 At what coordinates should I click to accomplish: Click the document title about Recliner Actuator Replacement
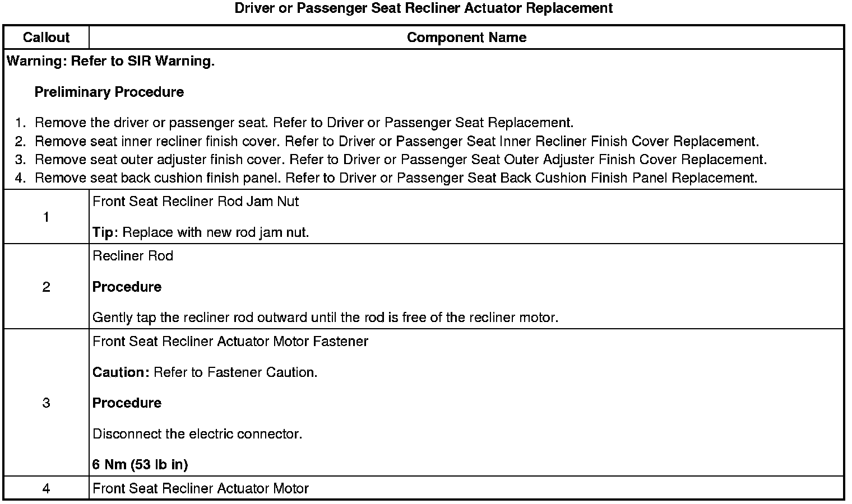(x=424, y=8)
